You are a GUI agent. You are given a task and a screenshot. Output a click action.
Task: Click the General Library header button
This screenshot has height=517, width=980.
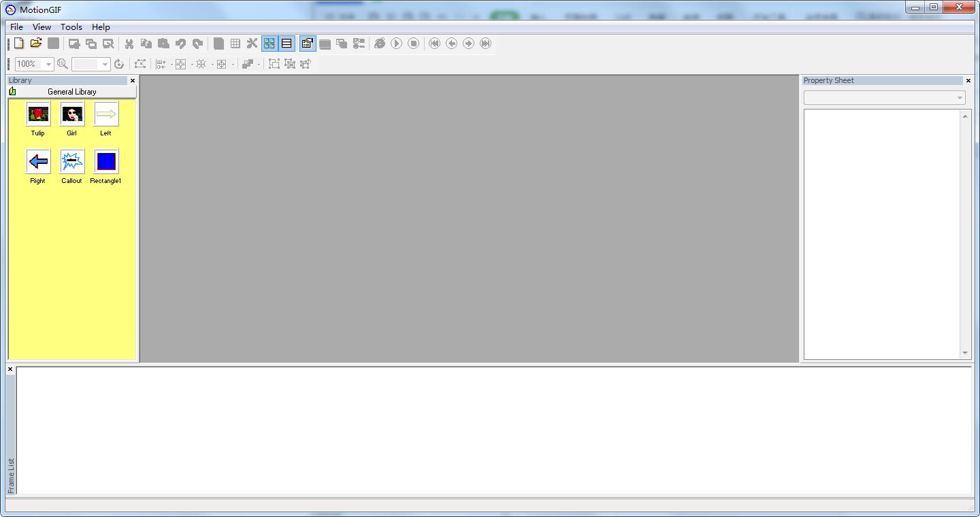(72, 92)
